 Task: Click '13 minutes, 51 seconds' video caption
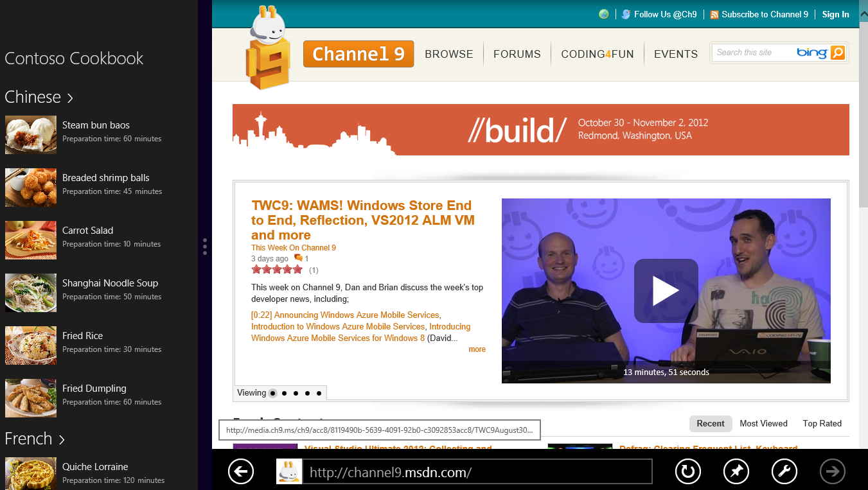click(666, 372)
